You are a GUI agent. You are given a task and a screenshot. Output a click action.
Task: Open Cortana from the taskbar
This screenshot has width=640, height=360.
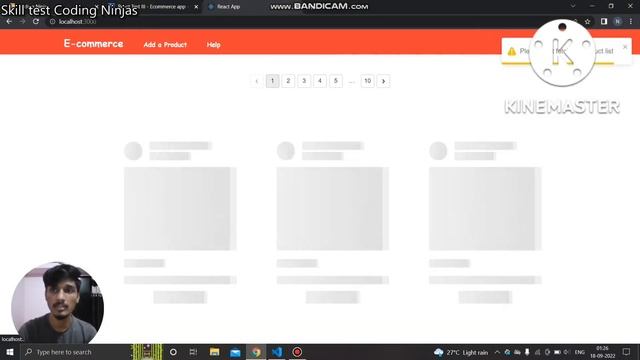coord(173,352)
